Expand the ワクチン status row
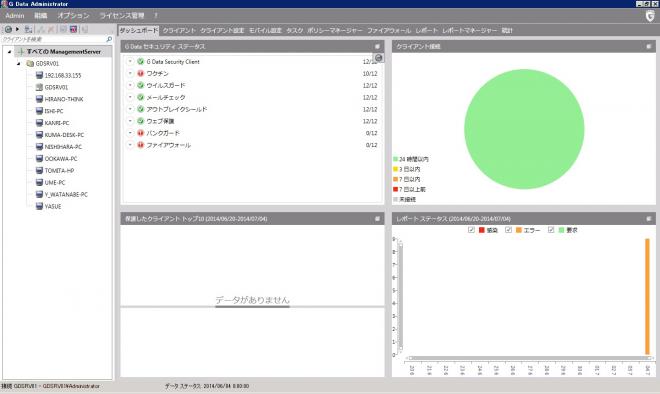The image size is (660, 394). click(x=130, y=73)
